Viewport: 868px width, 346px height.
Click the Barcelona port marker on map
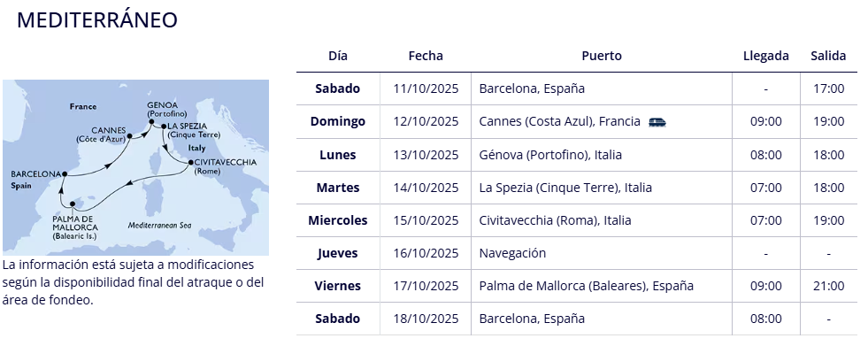point(65,173)
